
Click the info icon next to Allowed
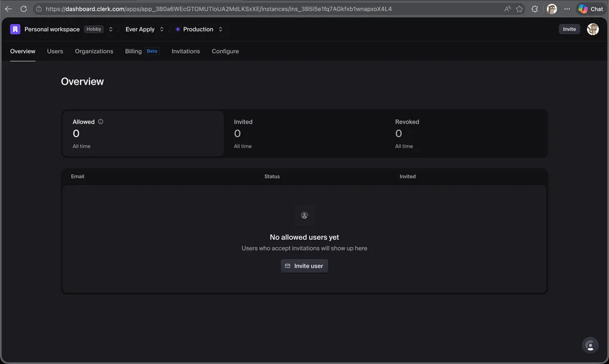pos(100,122)
